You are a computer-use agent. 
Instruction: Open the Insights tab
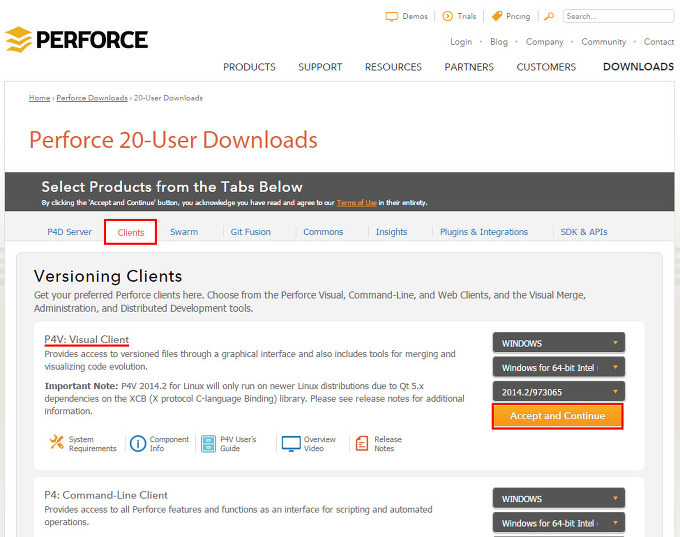click(x=392, y=232)
